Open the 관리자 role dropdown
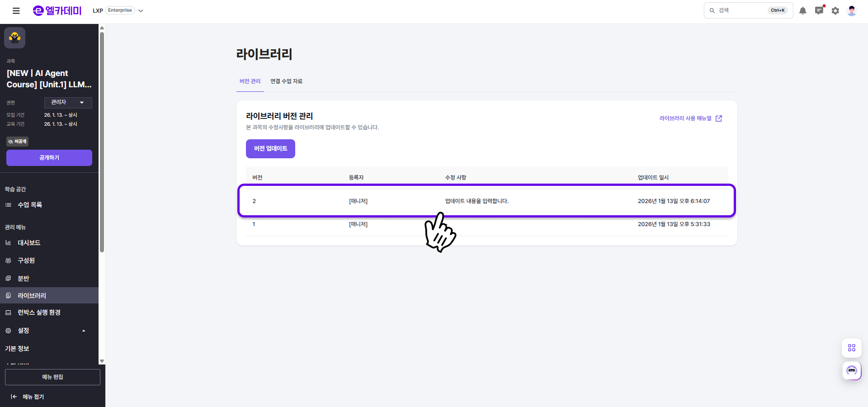The width and height of the screenshot is (868, 407). 68,103
